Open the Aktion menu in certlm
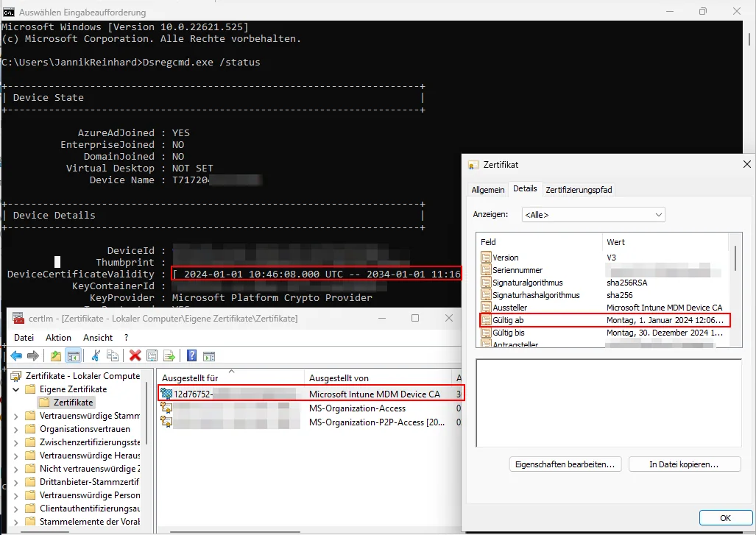This screenshot has height=535, width=756. point(58,338)
